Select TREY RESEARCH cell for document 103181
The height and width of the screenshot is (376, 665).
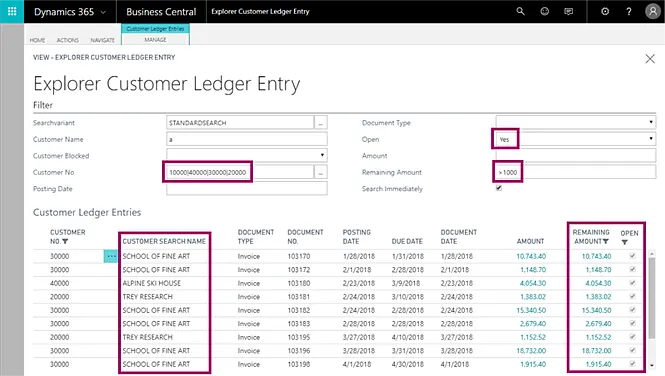(148, 297)
